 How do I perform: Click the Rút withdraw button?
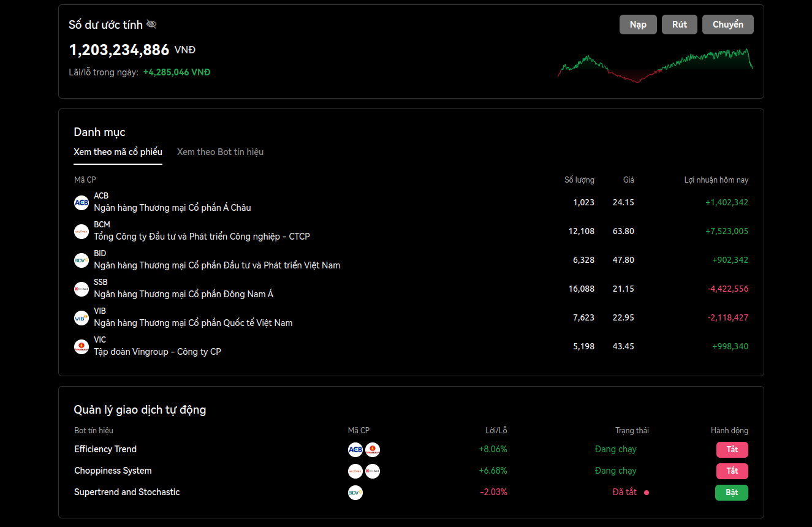[x=680, y=25]
